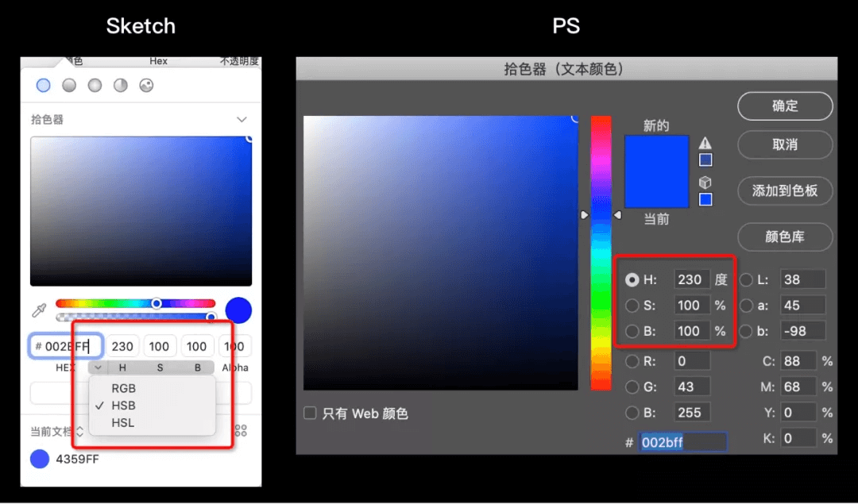Select the R radio button in PS
Viewport: 858px width, 504px height.
[632, 361]
